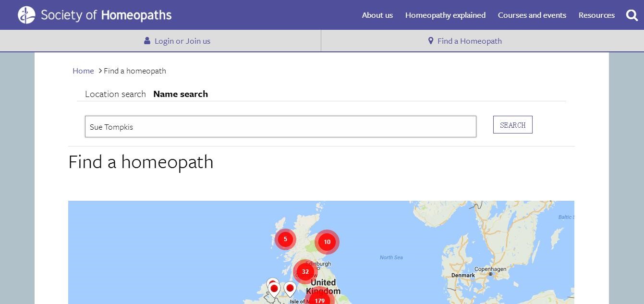This screenshot has width=644, height=304.
Task: Open the Homeopathy explained menu
Action: (x=445, y=15)
